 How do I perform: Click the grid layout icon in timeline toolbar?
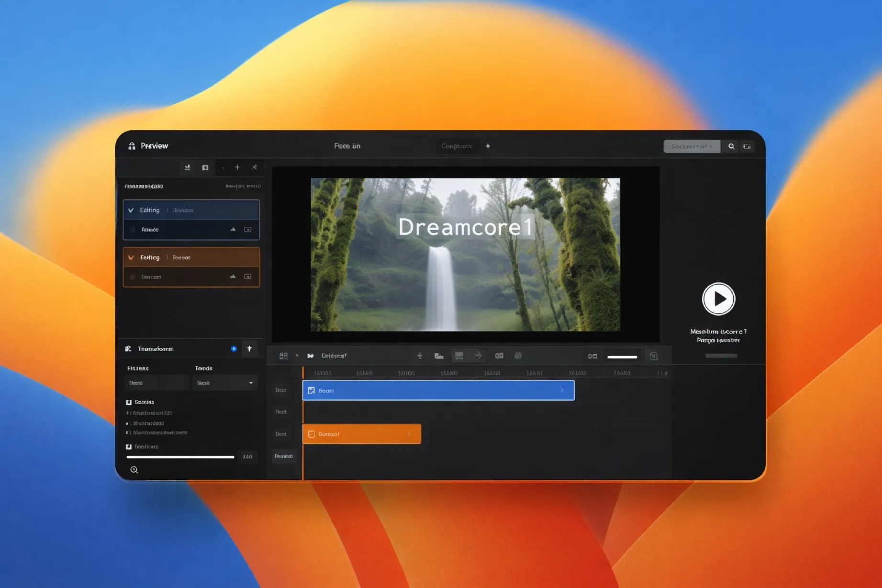coord(283,356)
